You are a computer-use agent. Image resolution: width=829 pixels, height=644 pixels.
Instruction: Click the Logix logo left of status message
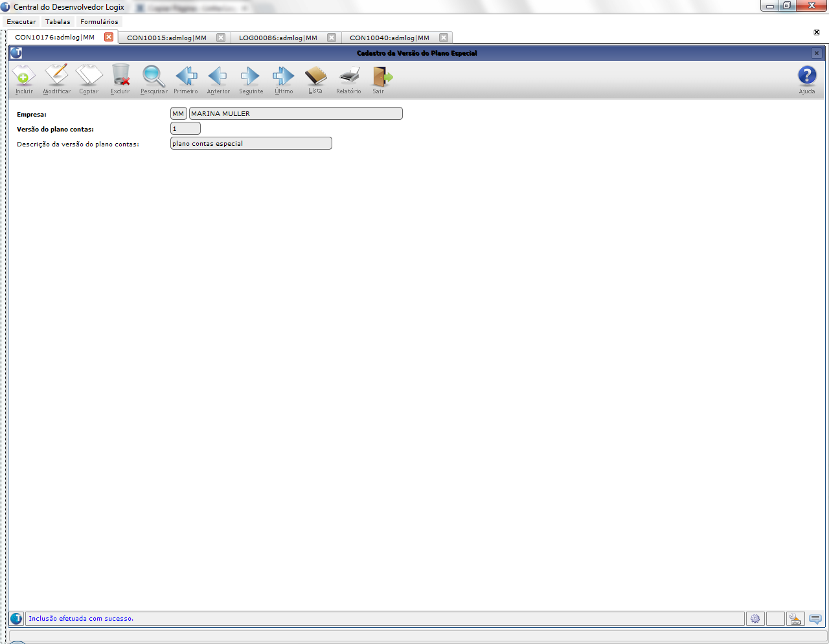pos(16,619)
